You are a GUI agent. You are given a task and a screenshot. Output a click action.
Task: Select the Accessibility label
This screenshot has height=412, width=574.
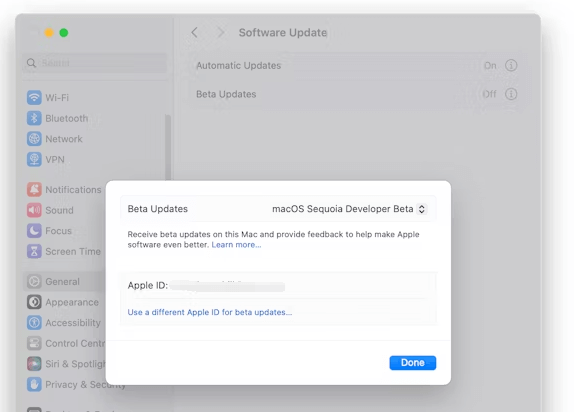tap(73, 323)
